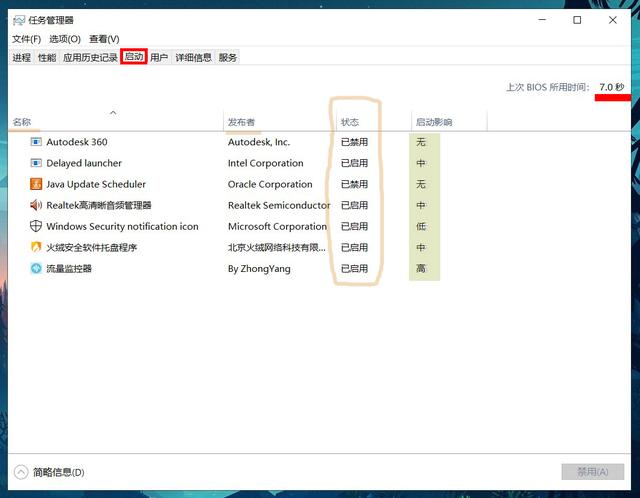
Task: Click 已启用 status of Windows Security row
Action: (x=354, y=226)
